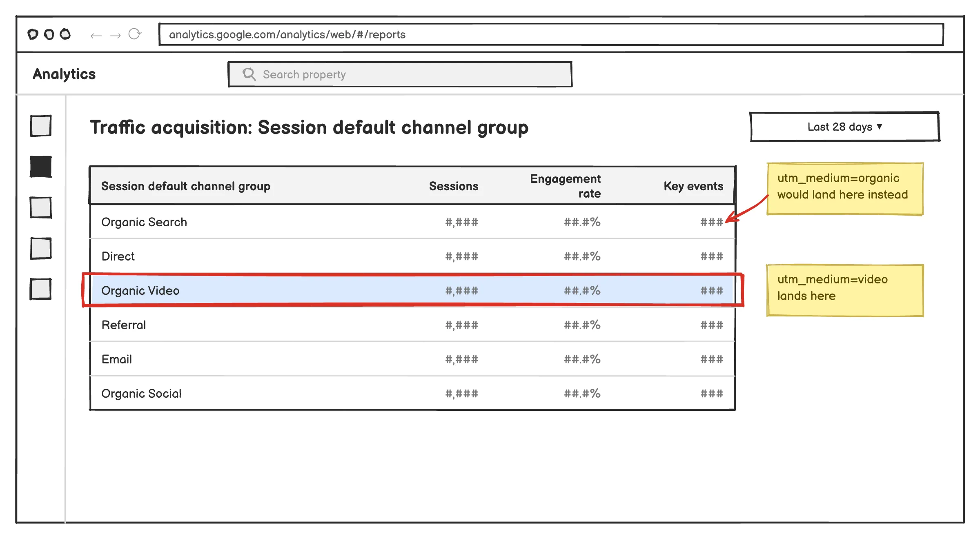Click the Key events value for Organic Video
Screen dimensions: 980x539
712,291
